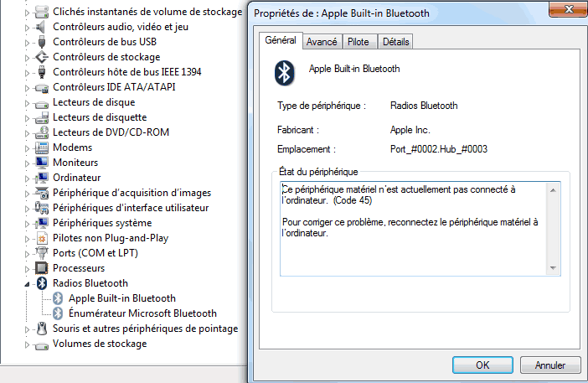The height and width of the screenshot is (383, 588).
Task: Expand the Processeurs node
Action: pyautogui.click(x=27, y=269)
